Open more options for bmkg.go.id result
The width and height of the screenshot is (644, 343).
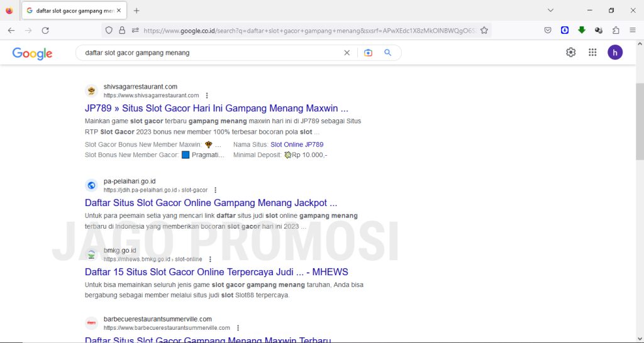coord(210,259)
